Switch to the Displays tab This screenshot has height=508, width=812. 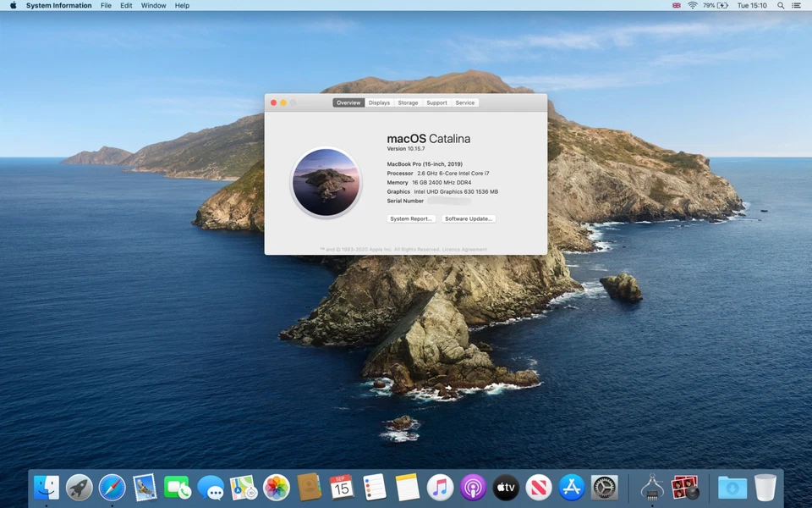pyautogui.click(x=379, y=102)
